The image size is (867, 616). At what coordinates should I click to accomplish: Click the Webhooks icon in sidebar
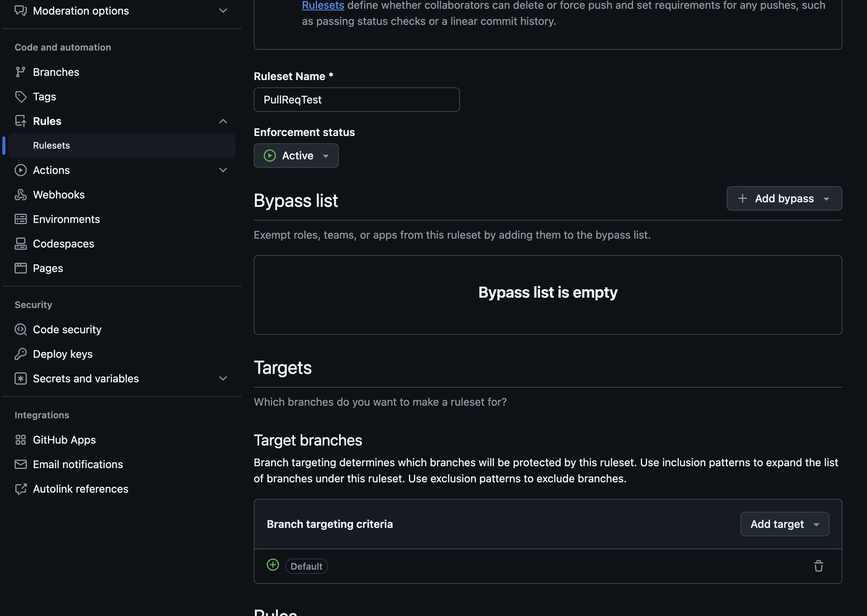20,195
